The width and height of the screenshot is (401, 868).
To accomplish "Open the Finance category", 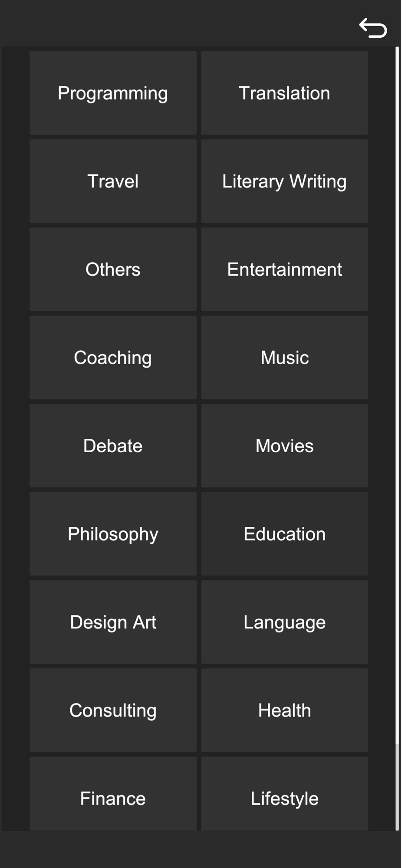I will click(113, 793).
